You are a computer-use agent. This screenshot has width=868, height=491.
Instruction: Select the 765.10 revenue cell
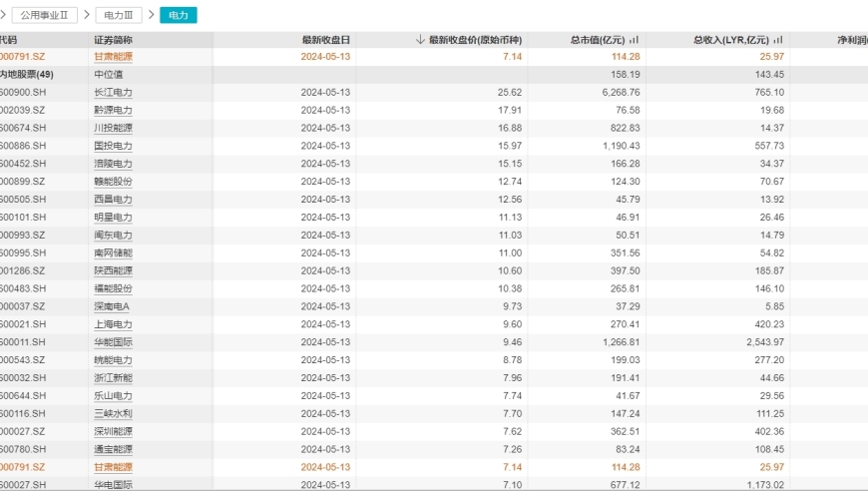(769, 93)
